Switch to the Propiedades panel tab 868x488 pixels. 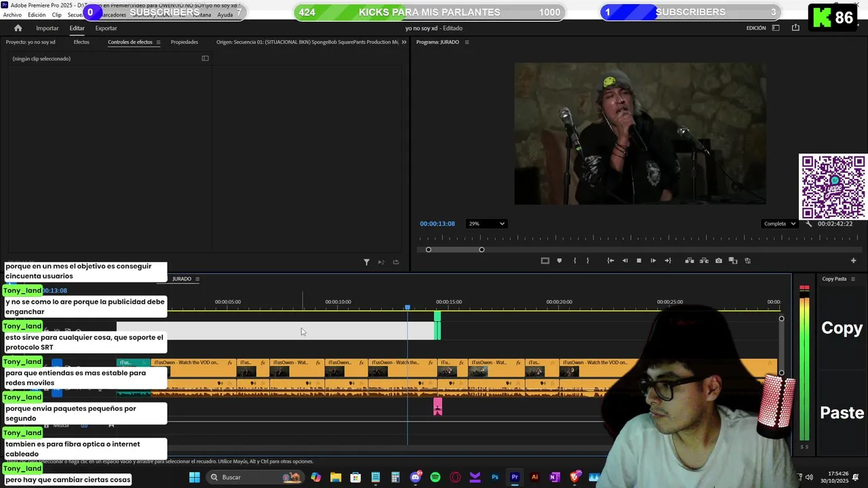[x=184, y=42]
